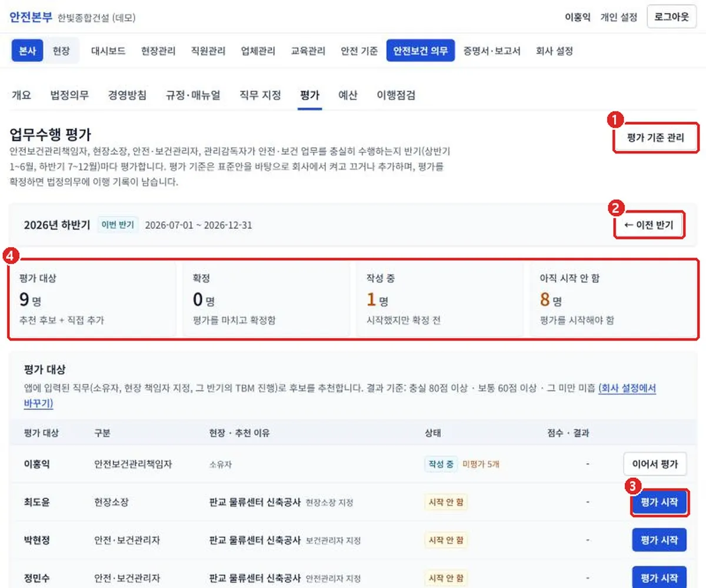Click the 평가 대상 9명 summary card
The width and height of the screenshot is (706, 588).
coord(92,300)
